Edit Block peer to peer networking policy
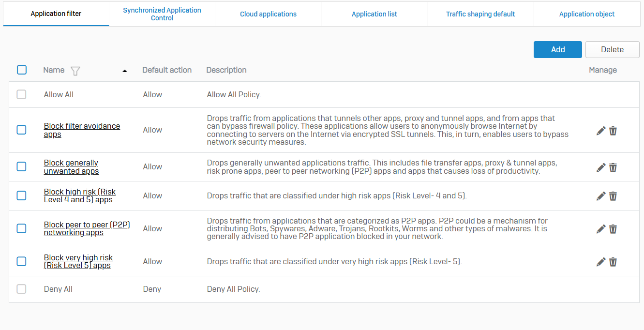The image size is (644, 330). (x=601, y=229)
